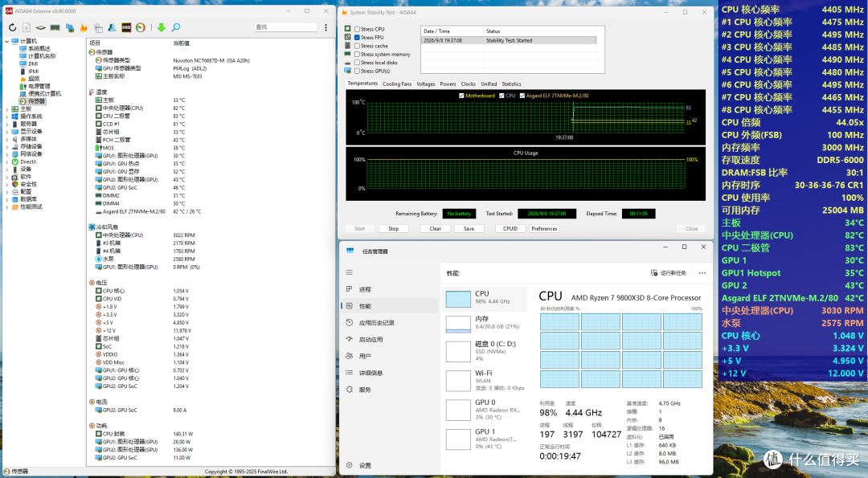The image size is (868, 478).
Task: Select GPU 1 resource in Task Manager
Action: [485, 439]
